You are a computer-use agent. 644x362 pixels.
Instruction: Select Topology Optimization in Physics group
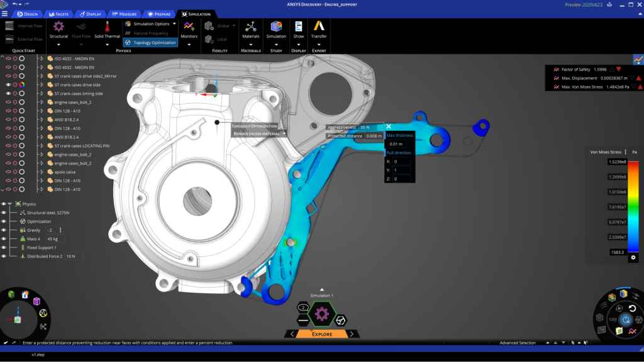point(151,43)
